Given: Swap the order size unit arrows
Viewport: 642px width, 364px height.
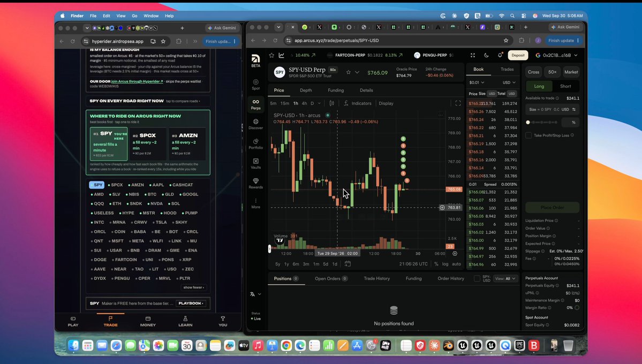Looking at the screenshot, I should point(574,110).
